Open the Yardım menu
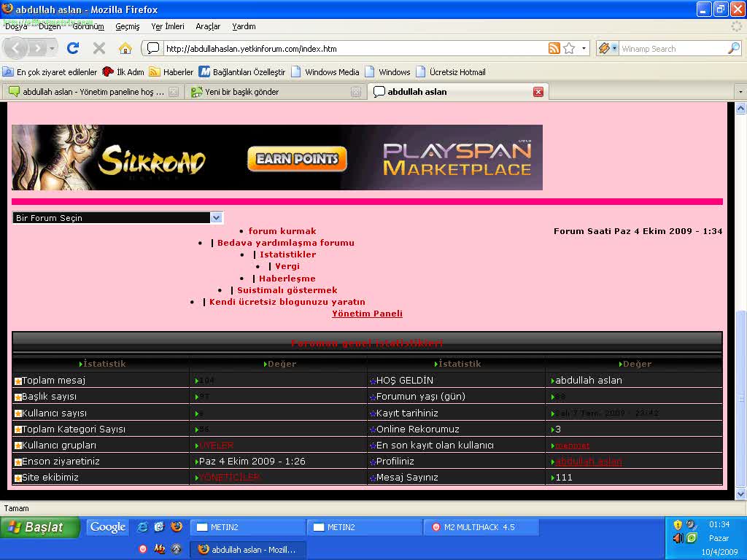Screen dimensions: 747x560 click(244, 27)
